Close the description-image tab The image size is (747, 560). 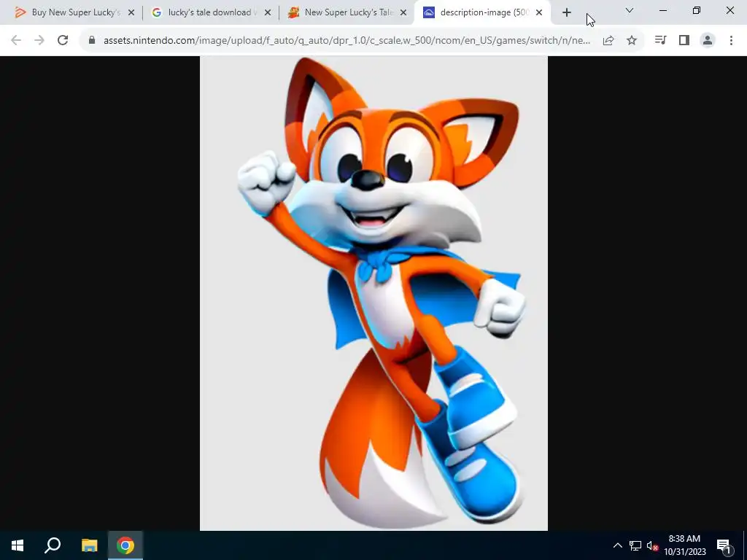pos(539,12)
